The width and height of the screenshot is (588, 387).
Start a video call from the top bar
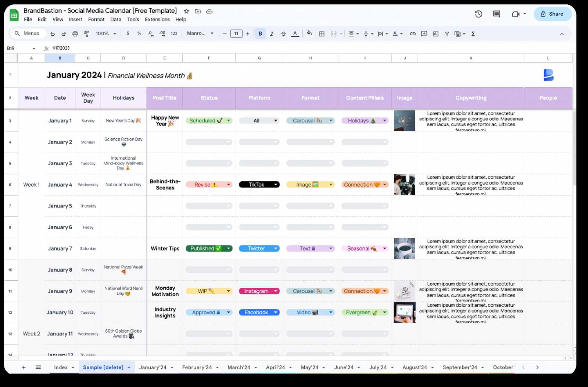tap(516, 14)
